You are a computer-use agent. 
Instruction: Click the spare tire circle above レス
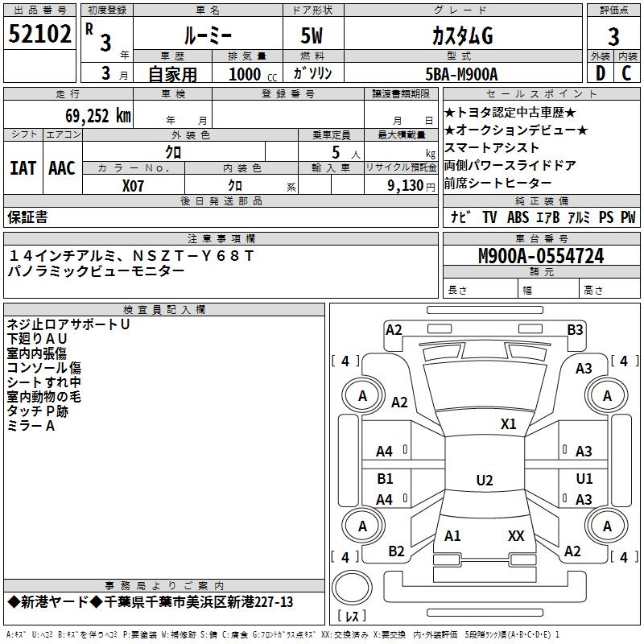coord(352,588)
